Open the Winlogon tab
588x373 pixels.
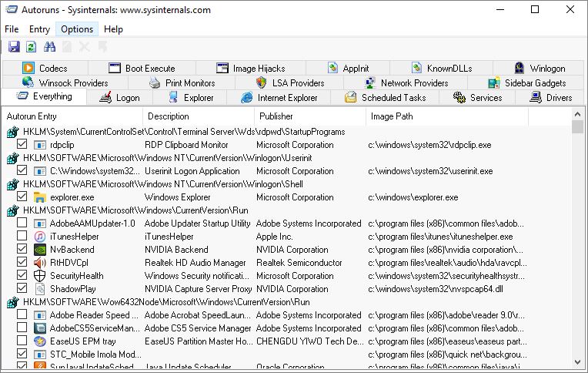(540, 69)
